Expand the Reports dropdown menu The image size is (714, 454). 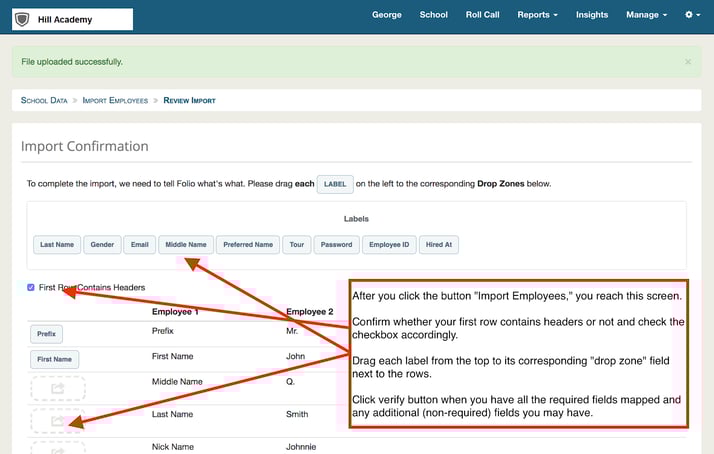pos(537,15)
